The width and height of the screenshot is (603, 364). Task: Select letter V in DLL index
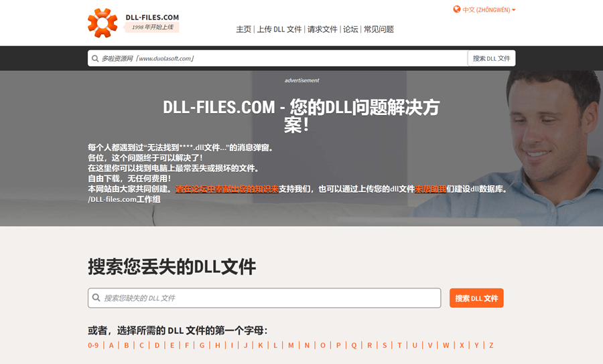pyautogui.click(x=430, y=345)
